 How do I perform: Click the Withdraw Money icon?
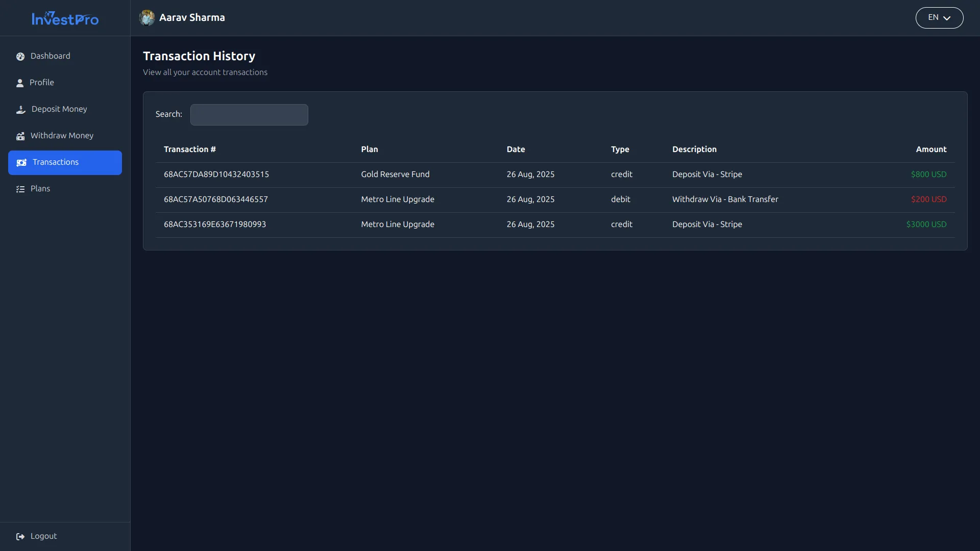[20, 136]
